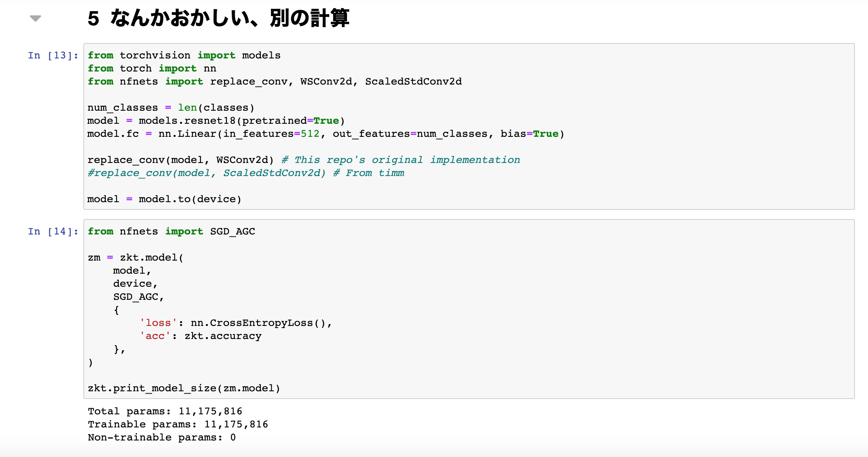868x457 pixels.
Task: Select the In [14] cell prompt
Action: (x=53, y=231)
